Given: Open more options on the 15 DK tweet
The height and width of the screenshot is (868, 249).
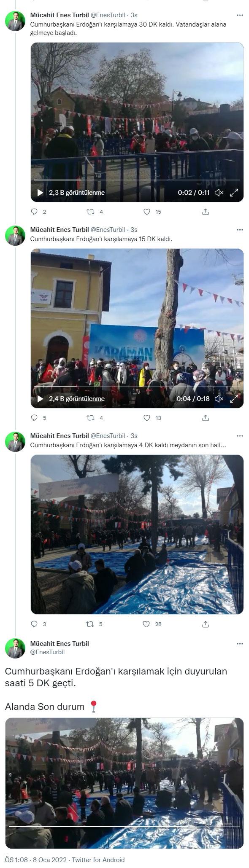Looking at the screenshot, I should click(240, 230).
